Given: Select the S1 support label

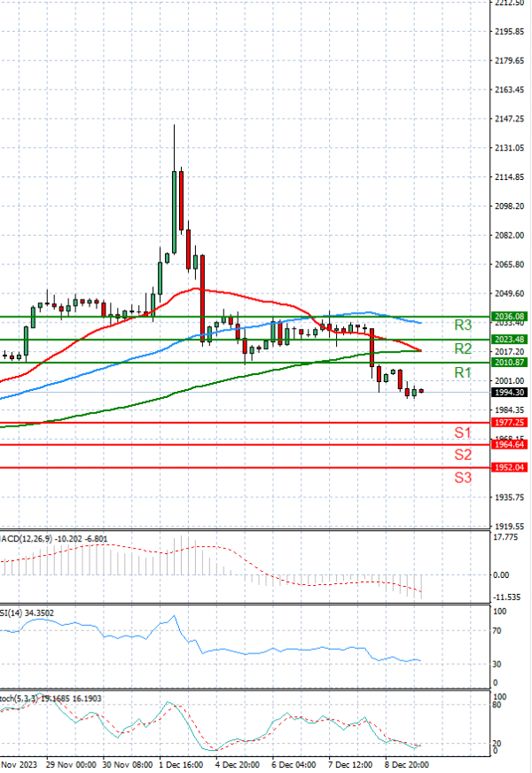Looking at the screenshot, I should point(462,433).
